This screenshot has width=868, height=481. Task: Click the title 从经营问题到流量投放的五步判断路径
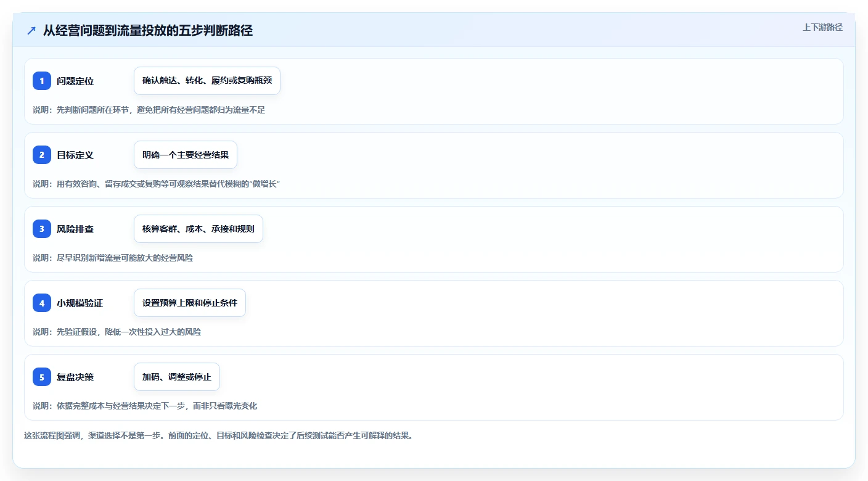pos(148,30)
